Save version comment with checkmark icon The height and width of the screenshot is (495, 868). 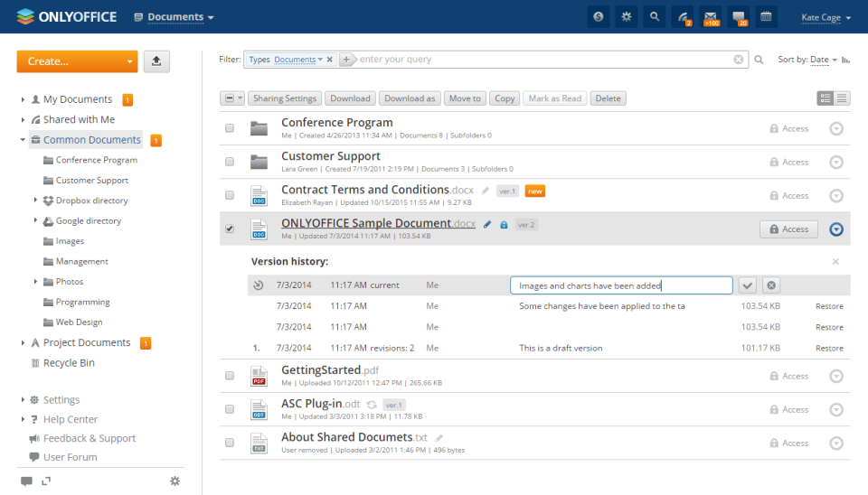(x=748, y=285)
